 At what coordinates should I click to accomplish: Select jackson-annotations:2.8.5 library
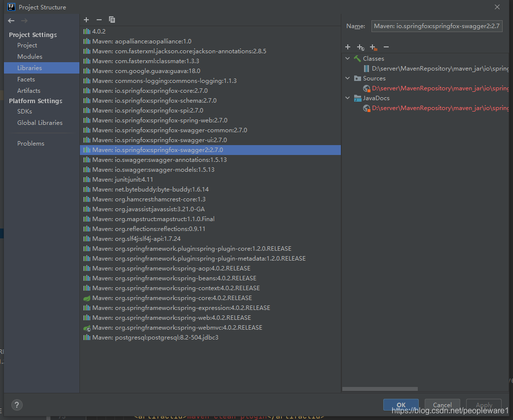(210, 51)
